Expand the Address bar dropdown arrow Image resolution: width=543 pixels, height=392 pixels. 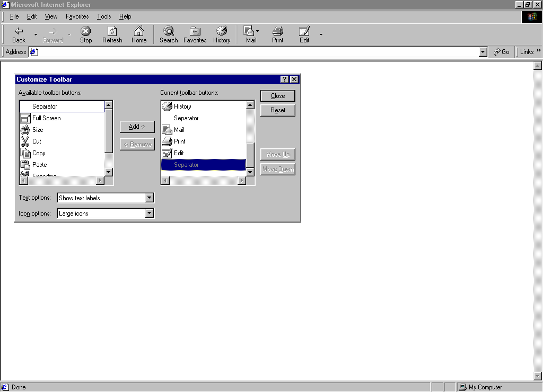[x=483, y=52]
